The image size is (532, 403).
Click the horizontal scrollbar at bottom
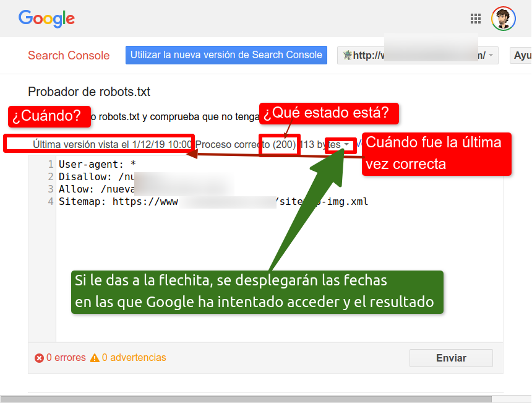[x=246, y=399]
